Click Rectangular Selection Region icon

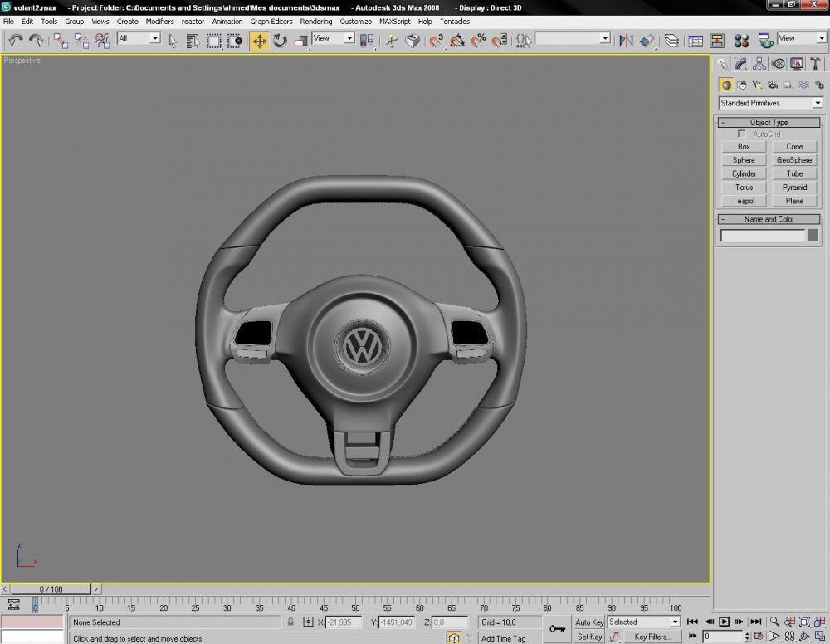pos(214,41)
